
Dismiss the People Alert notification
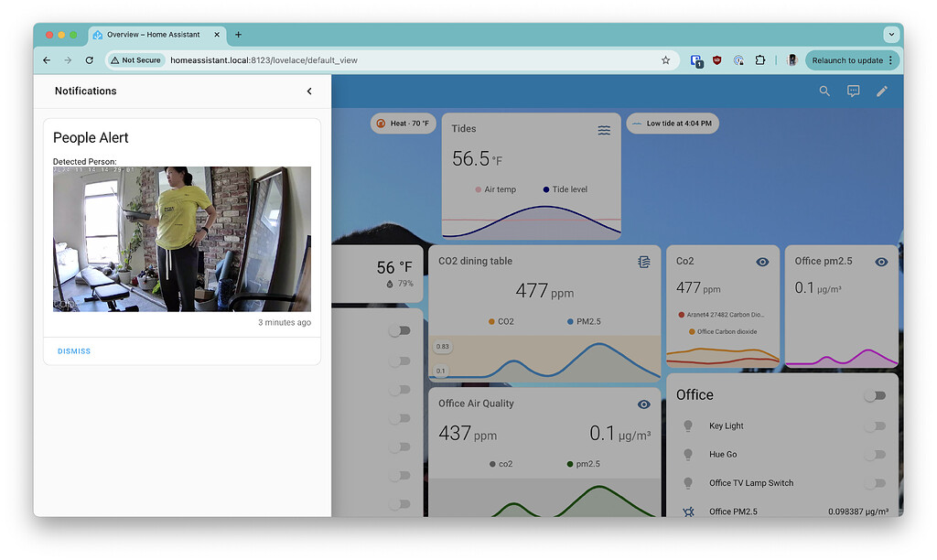point(73,350)
